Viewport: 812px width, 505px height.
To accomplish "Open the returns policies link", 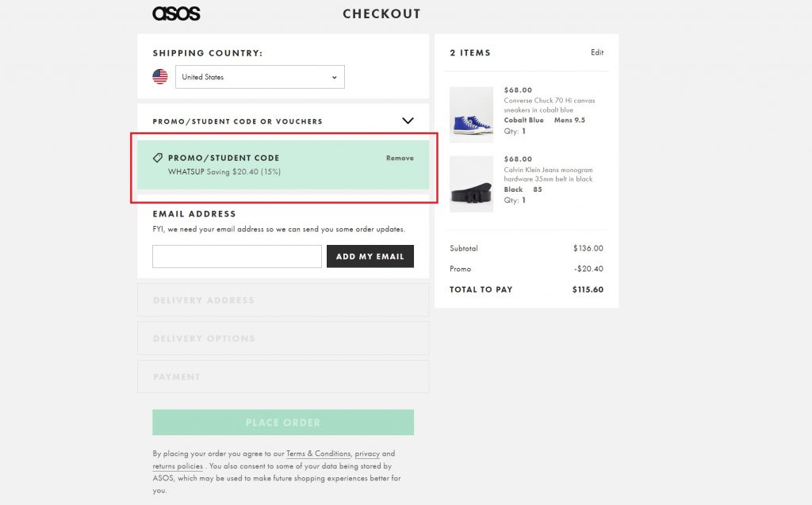I will click(178, 466).
